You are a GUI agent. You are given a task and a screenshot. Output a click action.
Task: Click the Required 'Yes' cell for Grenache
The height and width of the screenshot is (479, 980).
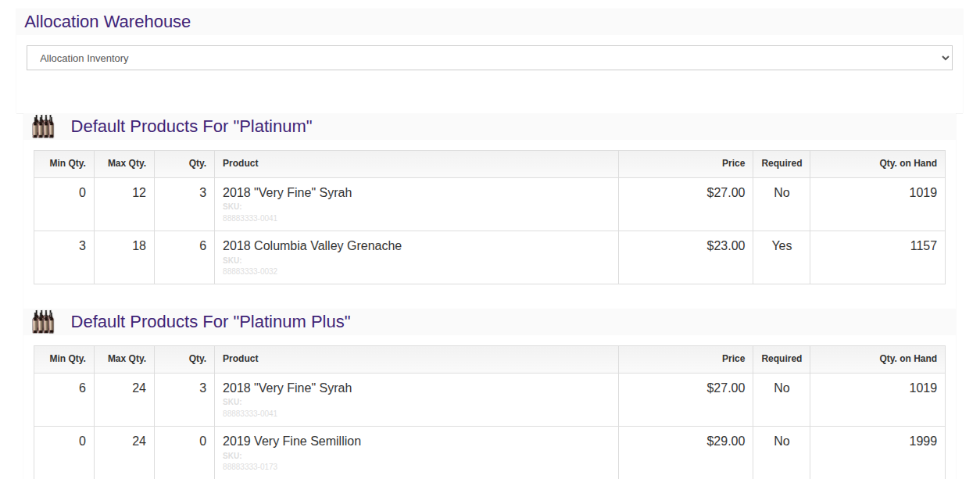coord(781,246)
